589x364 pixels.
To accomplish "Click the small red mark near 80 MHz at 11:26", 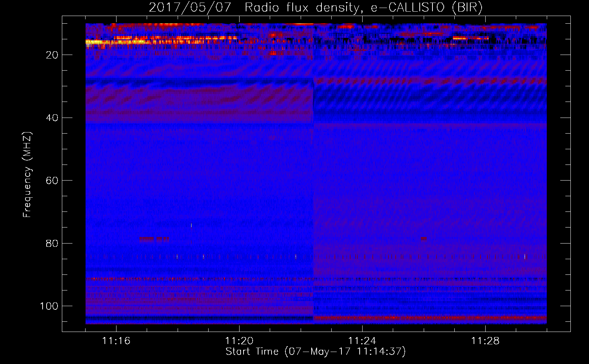I will pyautogui.click(x=423, y=239).
